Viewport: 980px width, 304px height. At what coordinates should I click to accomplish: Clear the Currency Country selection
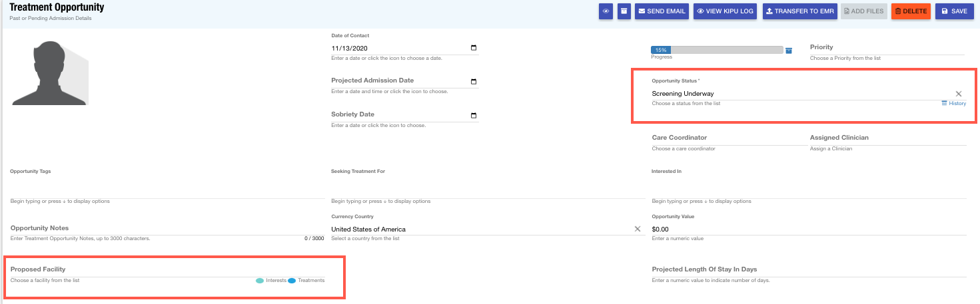[x=637, y=229]
